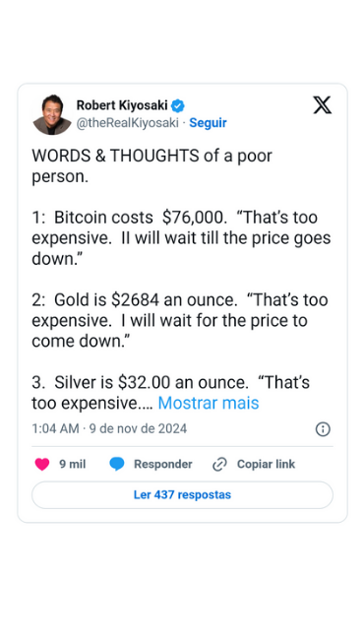Click the Gold is $2684 paragraph
Image resolution: width=364 pixels, height=640 pixels.
pyautogui.click(x=180, y=321)
